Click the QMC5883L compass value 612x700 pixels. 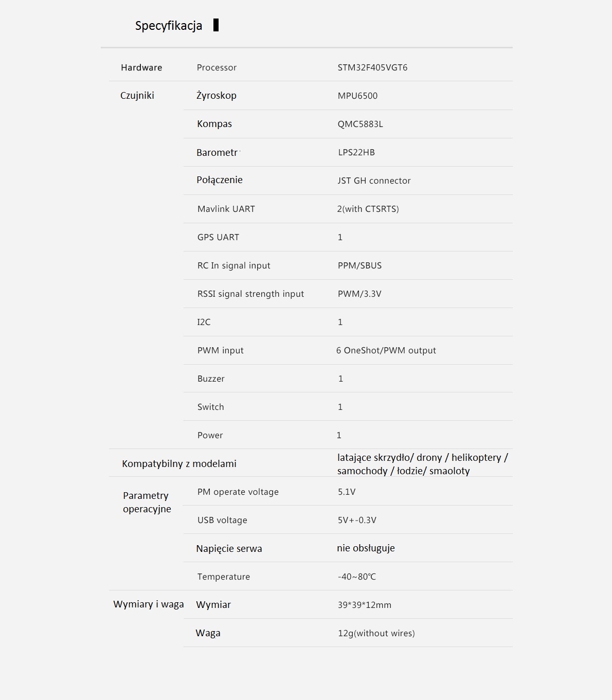(x=360, y=124)
